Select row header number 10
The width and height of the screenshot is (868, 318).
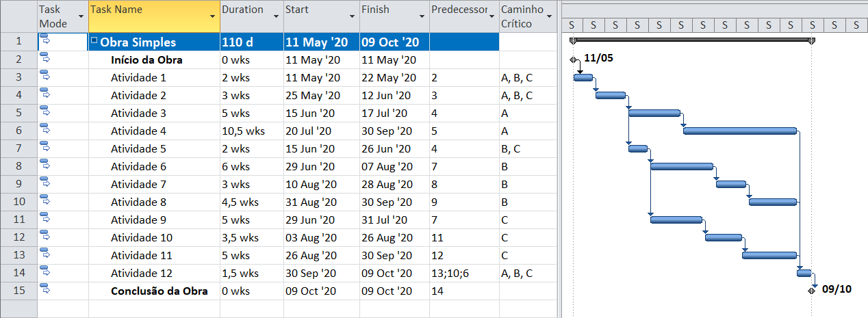[18, 202]
